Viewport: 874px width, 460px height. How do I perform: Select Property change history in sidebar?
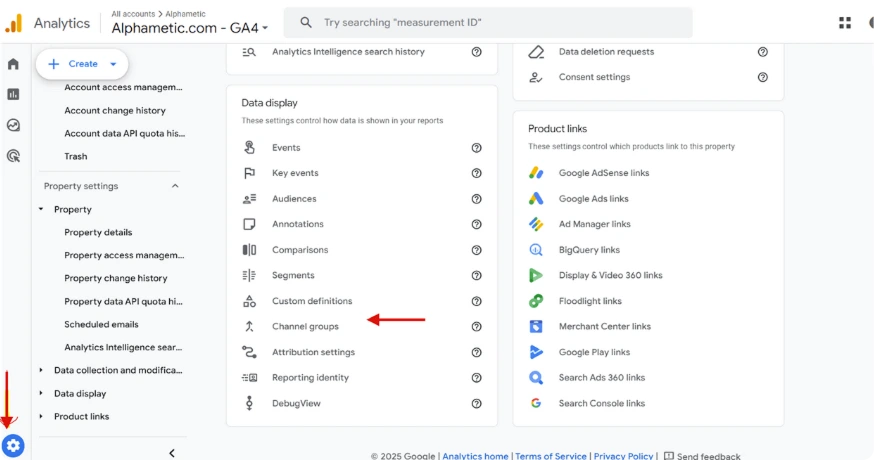coord(115,278)
